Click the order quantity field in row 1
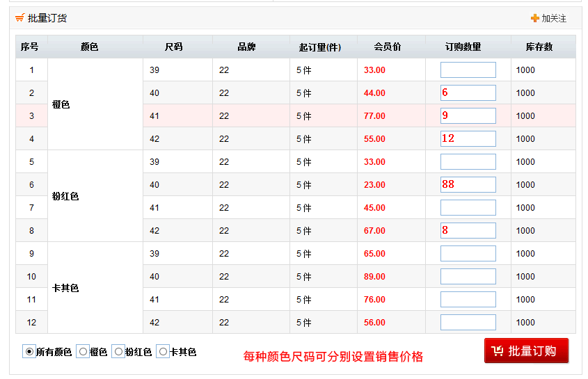The image size is (588, 379). (468, 70)
